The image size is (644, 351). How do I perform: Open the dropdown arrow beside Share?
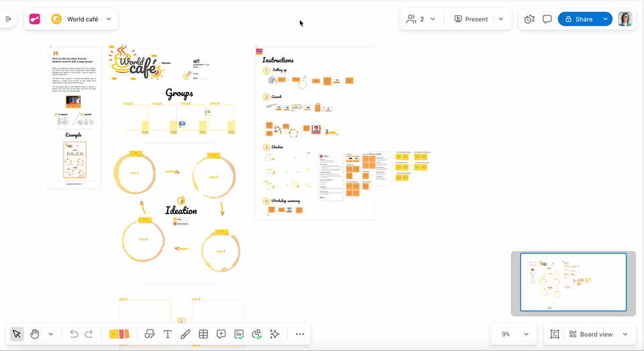(606, 19)
